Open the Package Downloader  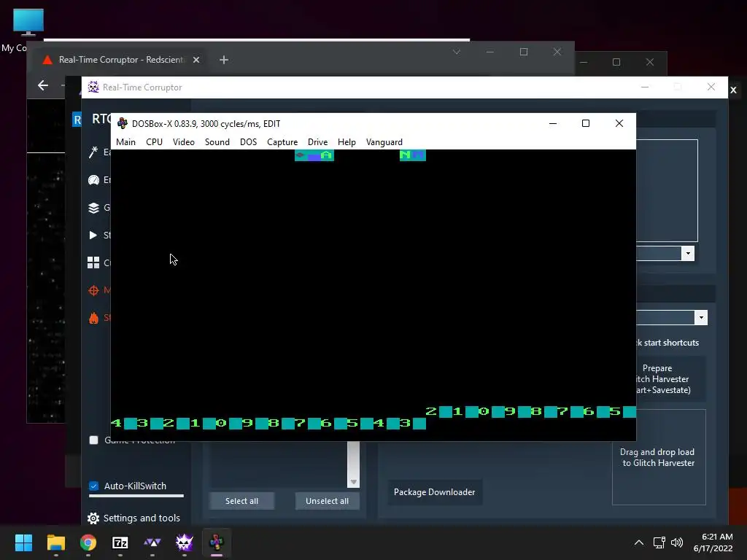pyautogui.click(x=435, y=492)
